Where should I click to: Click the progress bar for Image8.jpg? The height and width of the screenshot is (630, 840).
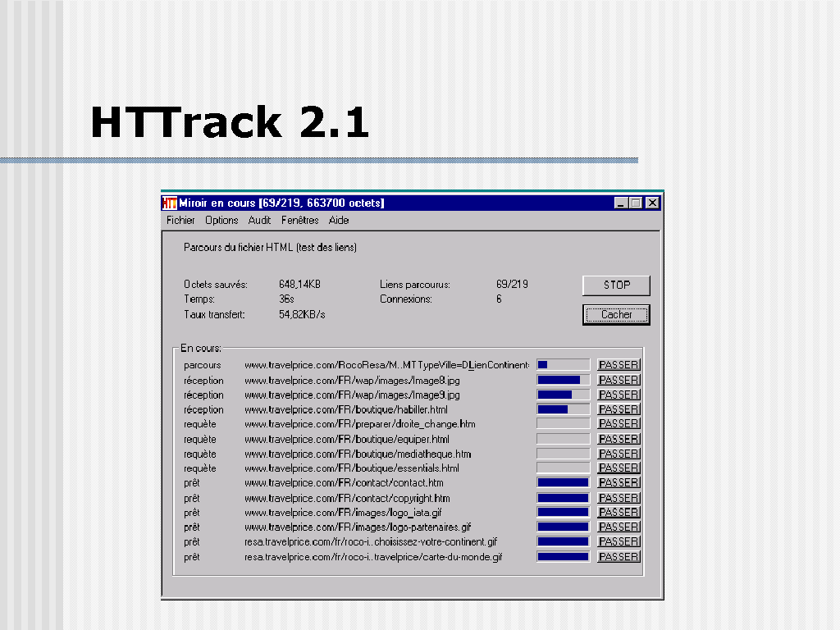coord(563,380)
